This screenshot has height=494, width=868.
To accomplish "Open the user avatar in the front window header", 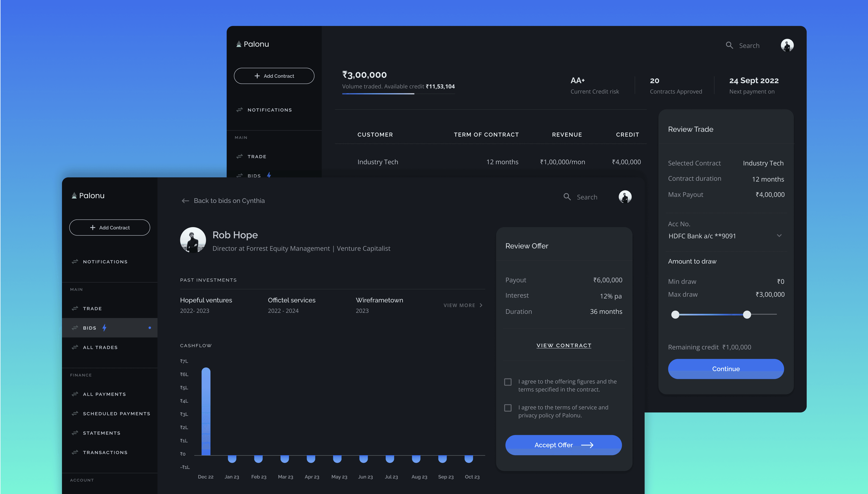I will (625, 197).
